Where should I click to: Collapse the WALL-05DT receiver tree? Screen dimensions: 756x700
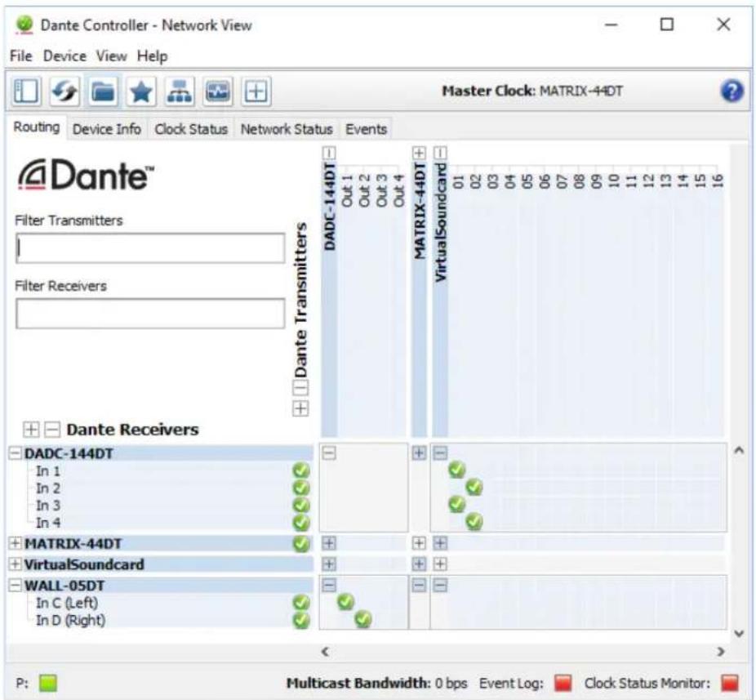(16, 585)
